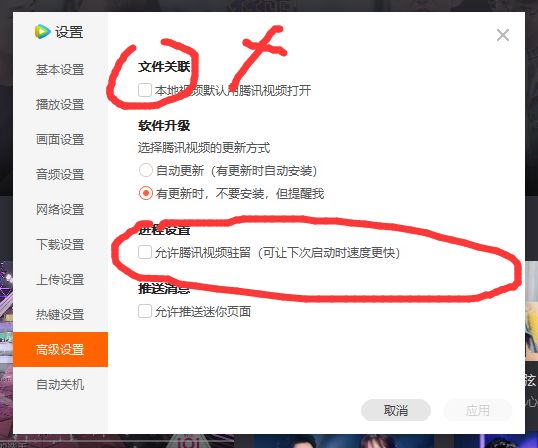Select 自动更新 radio option
Image resolution: width=538 pixels, height=448 pixels.
[145, 170]
